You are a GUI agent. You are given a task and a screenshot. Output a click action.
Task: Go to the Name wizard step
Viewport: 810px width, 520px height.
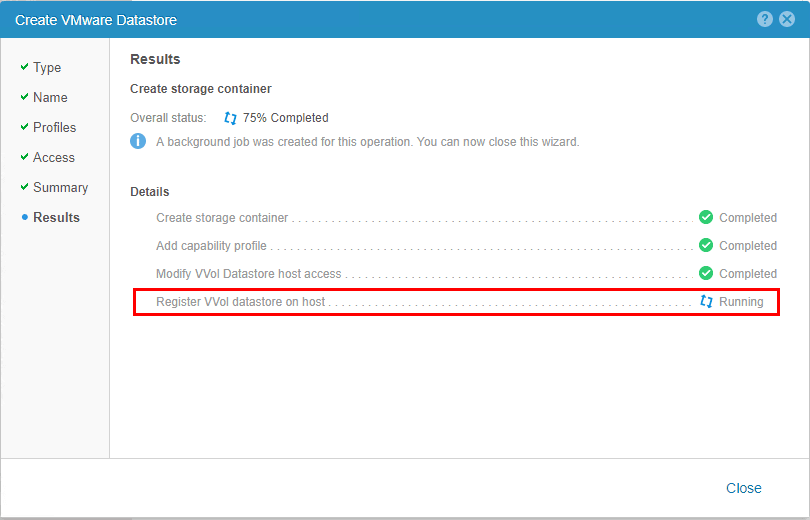click(x=50, y=98)
